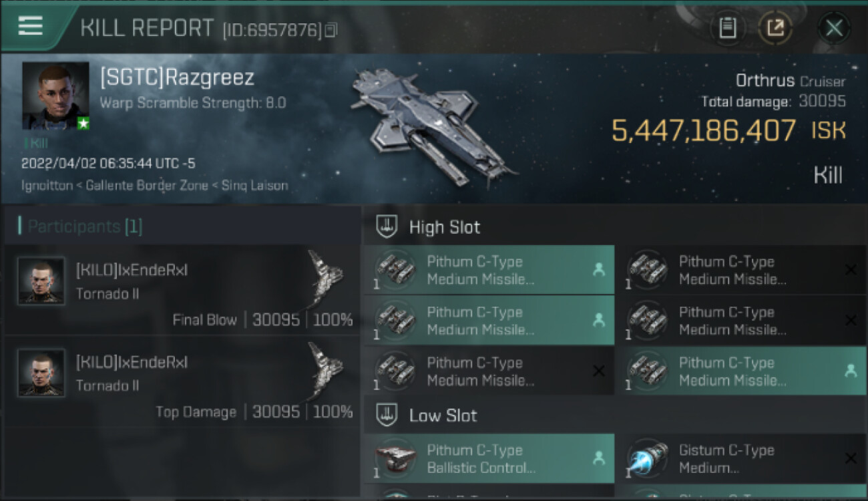
Task: Close the Kill Report window
Action: tap(834, 28)
